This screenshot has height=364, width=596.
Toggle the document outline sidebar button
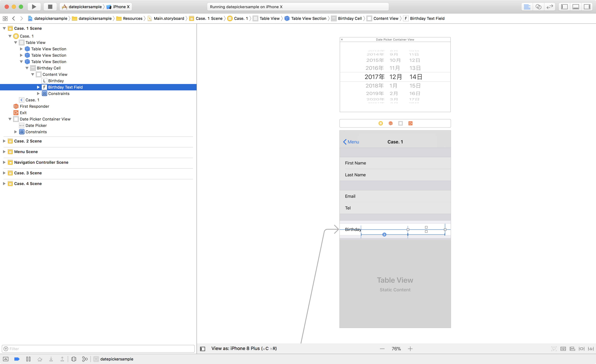pos(202,349)
